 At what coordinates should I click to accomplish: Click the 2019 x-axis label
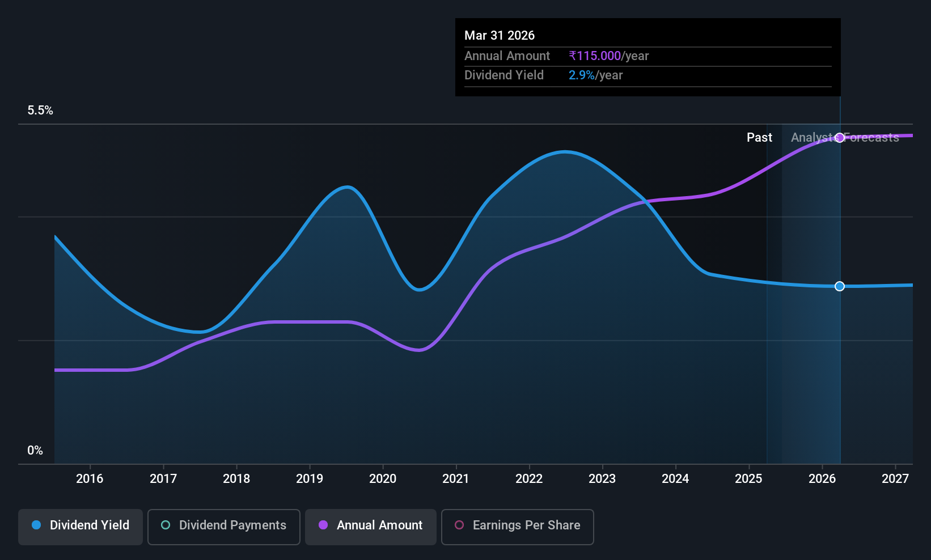coord(310,479)
